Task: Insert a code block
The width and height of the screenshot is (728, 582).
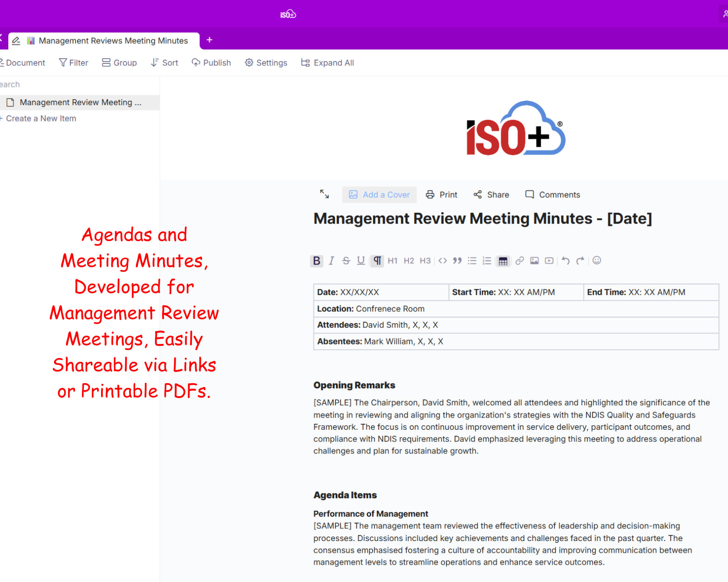Action: (x=442, y=261)
